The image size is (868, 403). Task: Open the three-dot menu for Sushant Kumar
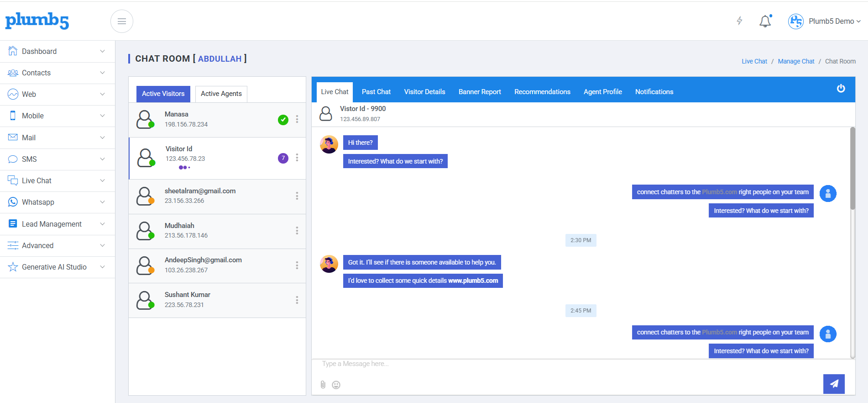297,300
